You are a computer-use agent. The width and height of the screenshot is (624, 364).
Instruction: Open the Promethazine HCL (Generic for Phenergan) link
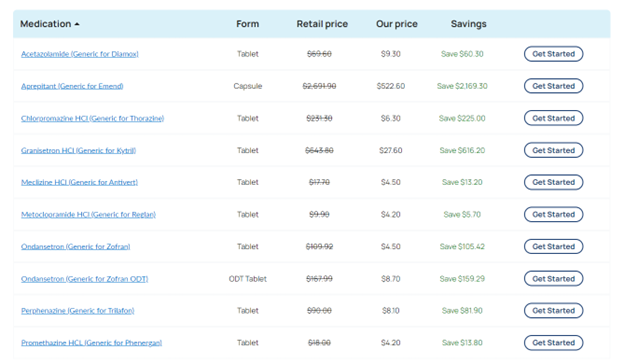92,343
